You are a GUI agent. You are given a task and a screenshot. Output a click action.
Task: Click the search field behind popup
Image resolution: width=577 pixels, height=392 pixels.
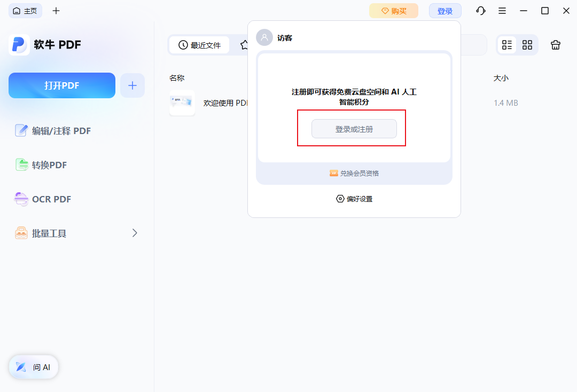[x=474, y=45]
